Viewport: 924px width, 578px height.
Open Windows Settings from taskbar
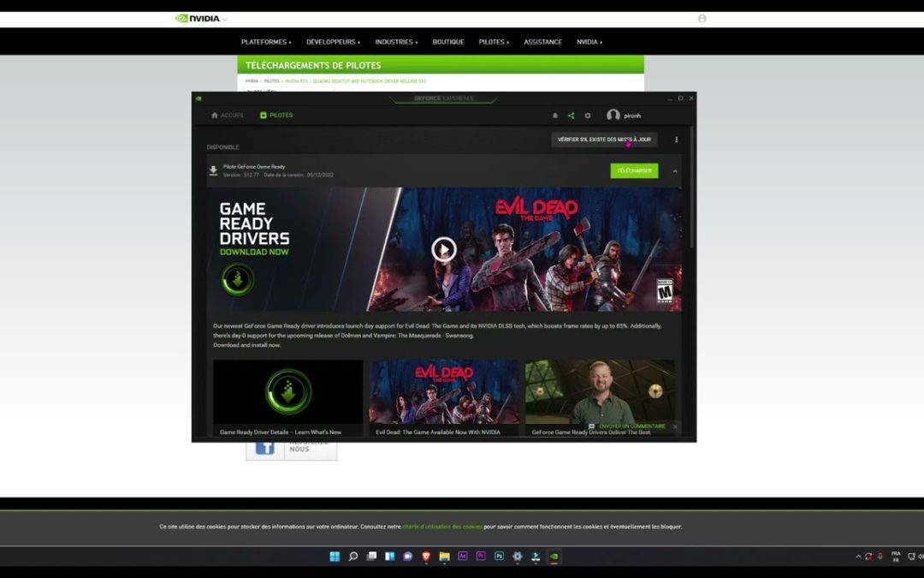[518, 557]
